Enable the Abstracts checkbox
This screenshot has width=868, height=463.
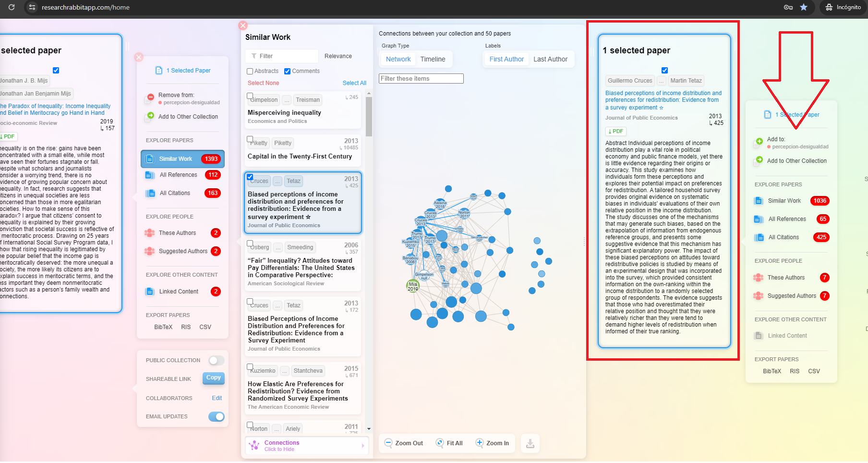(x=250, y=71)
